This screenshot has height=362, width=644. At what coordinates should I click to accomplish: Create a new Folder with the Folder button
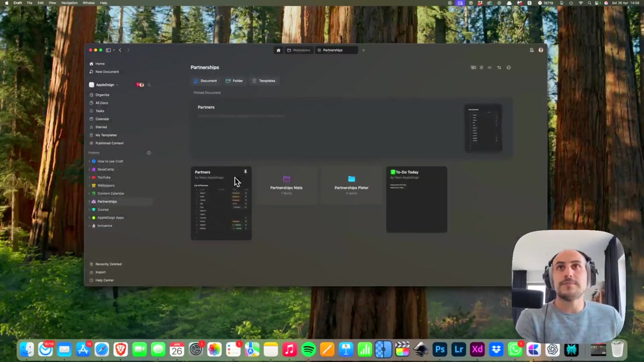[x=234, y=81]
